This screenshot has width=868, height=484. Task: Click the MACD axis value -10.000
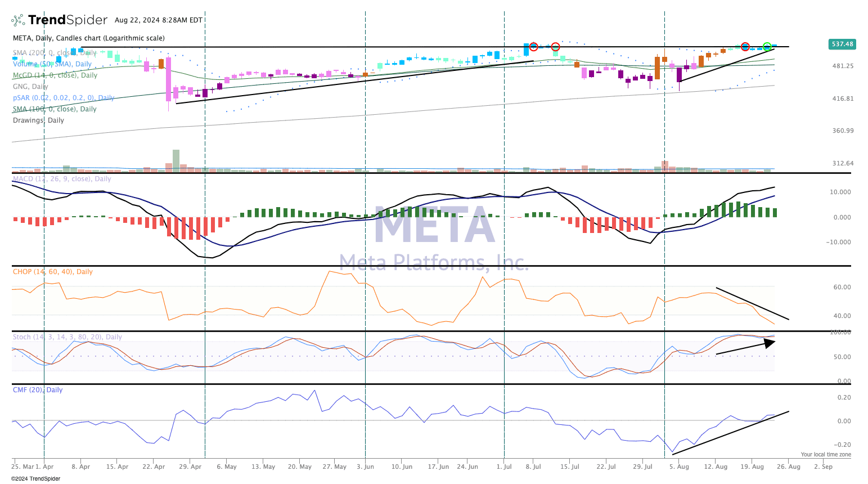(839, 242)
